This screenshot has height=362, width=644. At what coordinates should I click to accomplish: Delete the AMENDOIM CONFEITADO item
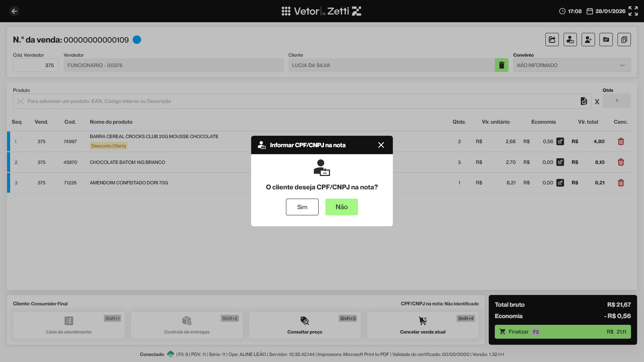tap(621, 183)
